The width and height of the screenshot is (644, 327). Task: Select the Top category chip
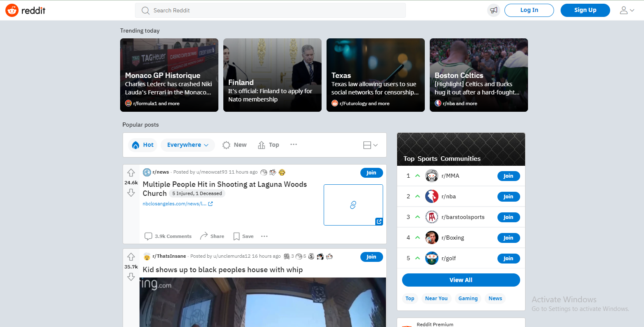point(410,299)
